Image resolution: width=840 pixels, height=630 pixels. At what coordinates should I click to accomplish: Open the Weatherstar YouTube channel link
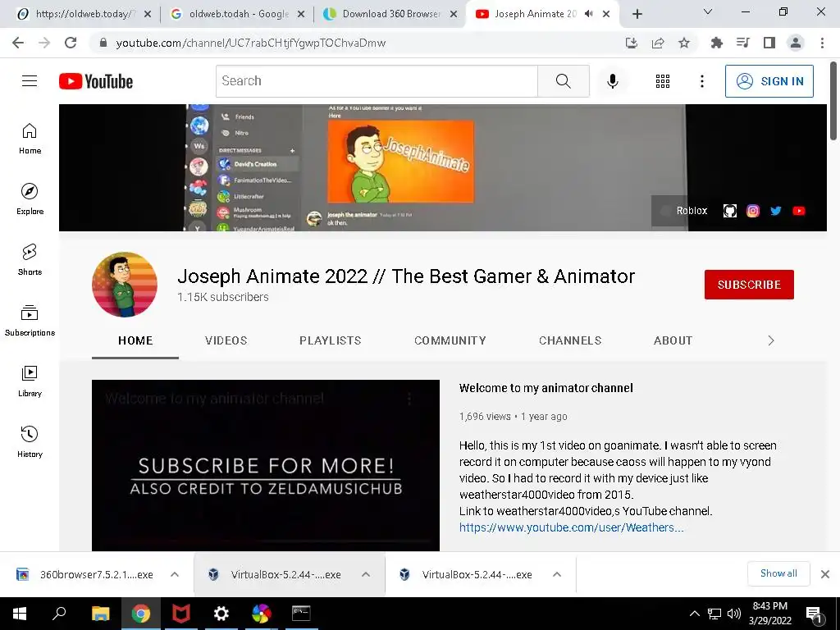pos(571,527)
